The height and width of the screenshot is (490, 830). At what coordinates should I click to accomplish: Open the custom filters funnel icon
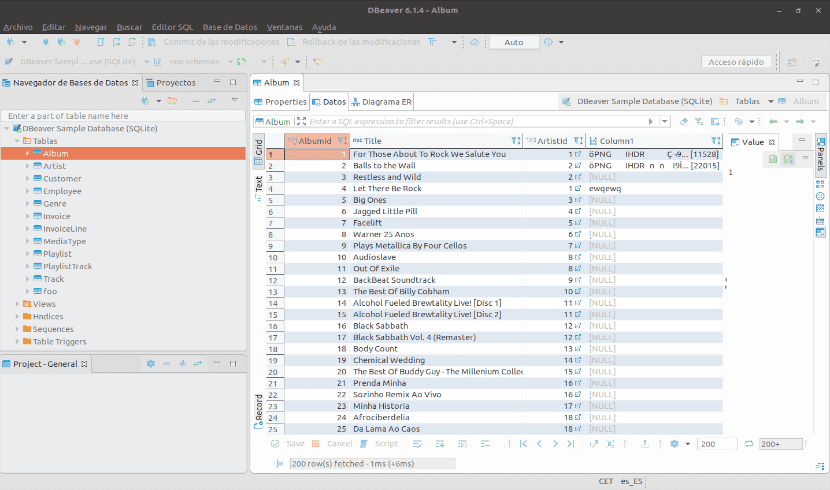tap(699, 122)
